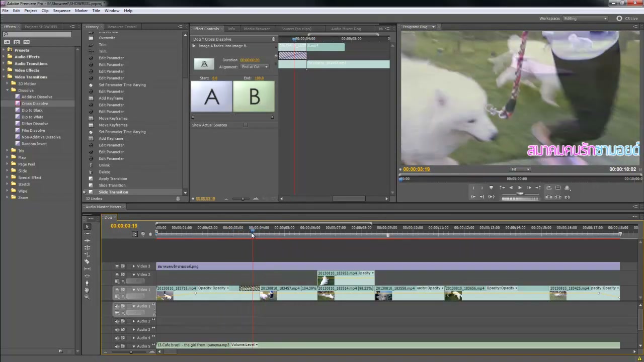Expand the Wipe transitions folder
This screenshot has height=362, width=644.
[x=8, y=191]
